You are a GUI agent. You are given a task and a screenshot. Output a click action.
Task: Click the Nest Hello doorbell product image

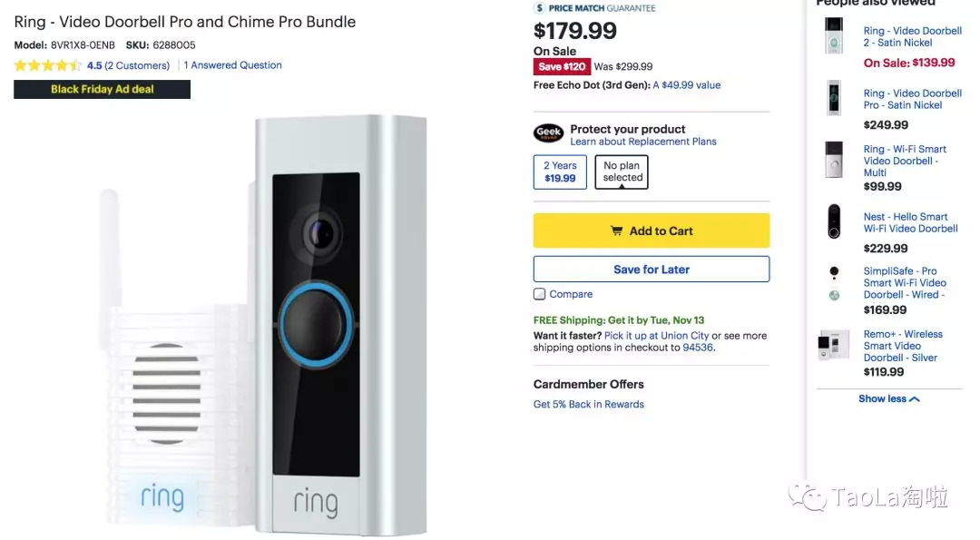pyautogui.click(x=834, y=222)
